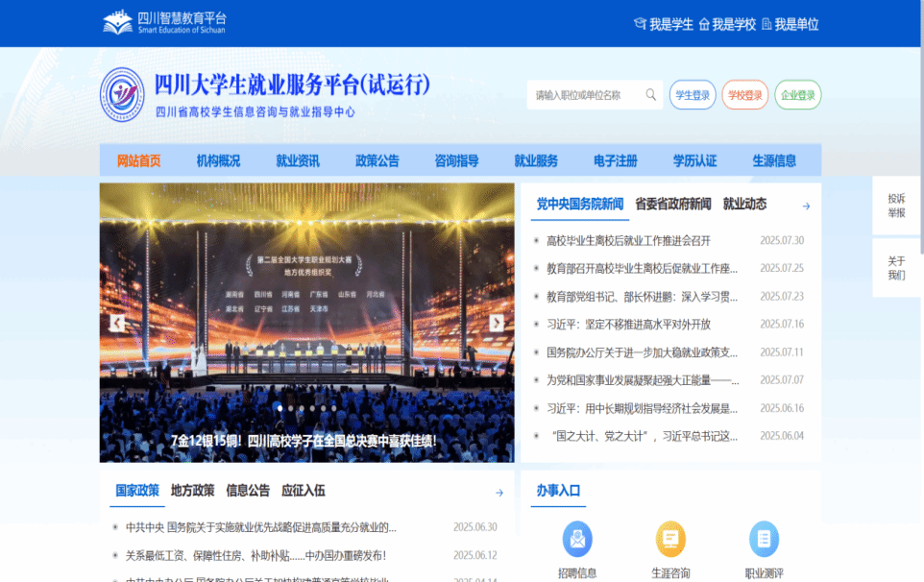924x582 pixels.
Task: Open 政策公告 navigation item
Action: click(x=377, y=160)
